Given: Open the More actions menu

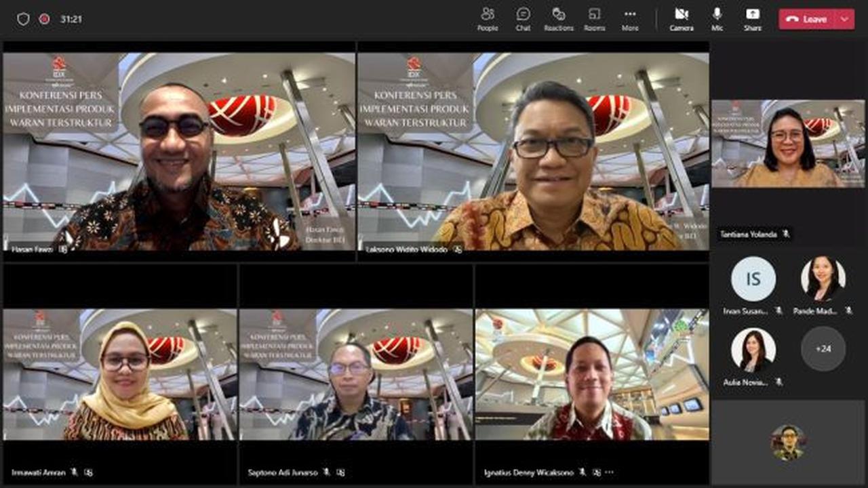Looking at the screenshot, I should [630, 18].
